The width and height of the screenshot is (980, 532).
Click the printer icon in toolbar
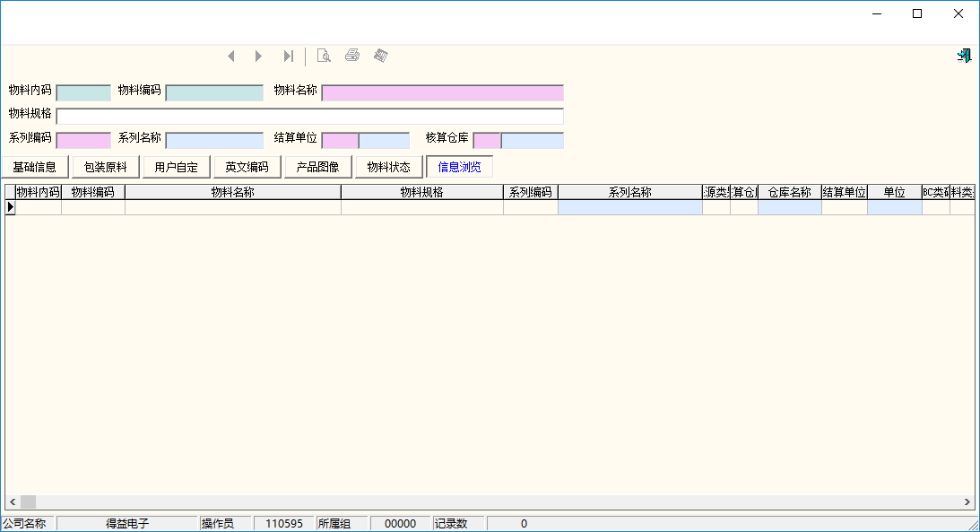[x=352, y=56]
